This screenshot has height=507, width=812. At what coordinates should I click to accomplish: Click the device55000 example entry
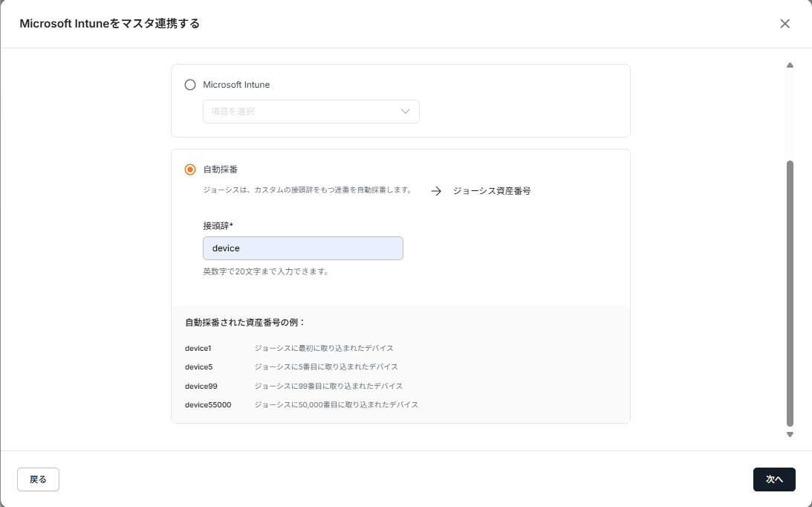pyautogui.click(x=208, y=405)
